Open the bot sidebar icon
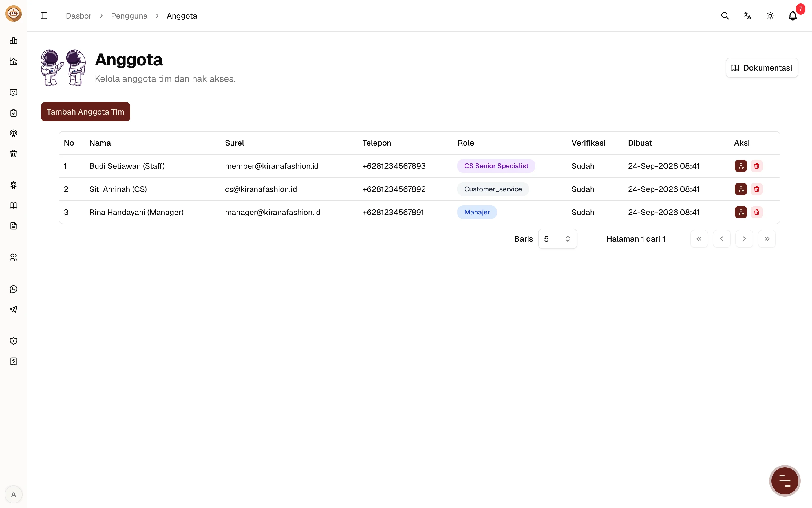Image resolution: width=812 pixels, height=508 pixels. tap(14, 185)
